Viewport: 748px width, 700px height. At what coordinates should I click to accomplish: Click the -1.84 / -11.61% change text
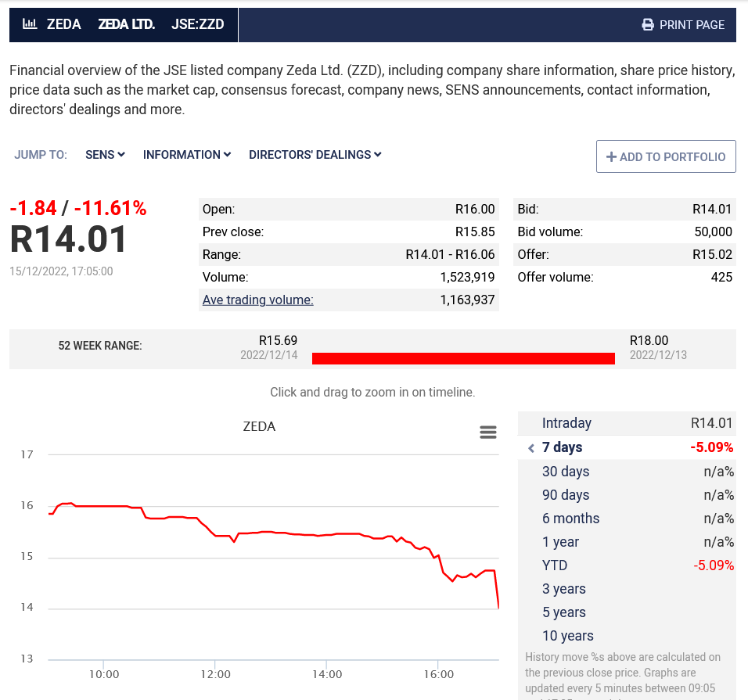(x=78, y=208)
